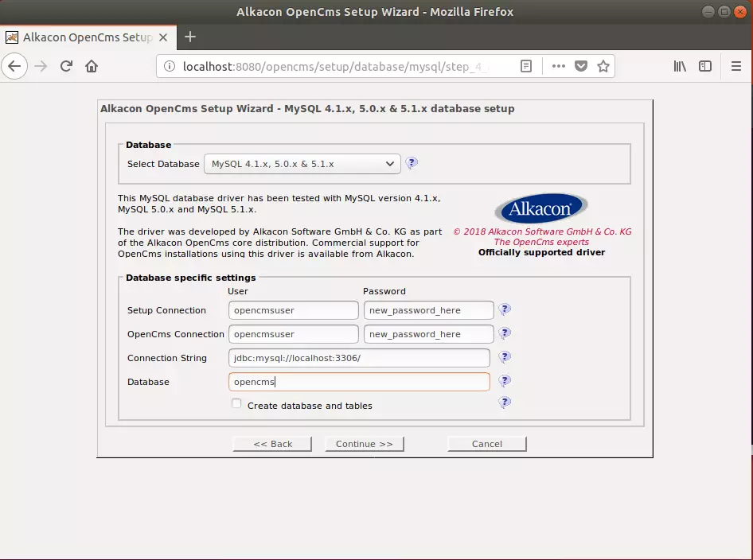The height and width of the screenshot is (560, 753).
Task: Bookmark this page with the star
Action: (x=603, y=66)
